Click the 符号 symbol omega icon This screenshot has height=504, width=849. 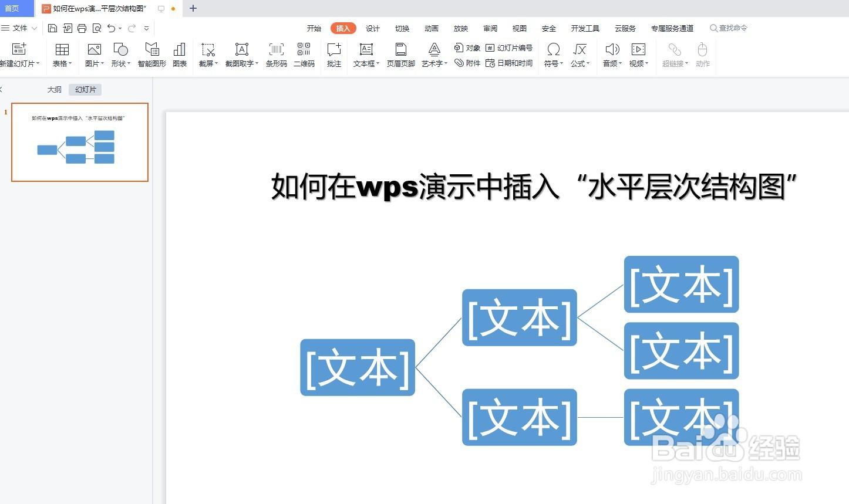[553, 49]
